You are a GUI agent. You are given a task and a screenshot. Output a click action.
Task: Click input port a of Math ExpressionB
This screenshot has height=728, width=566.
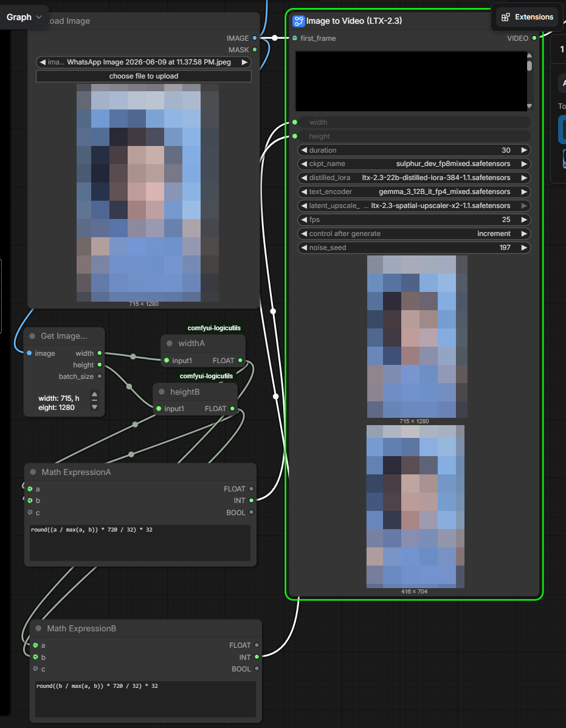36,645
